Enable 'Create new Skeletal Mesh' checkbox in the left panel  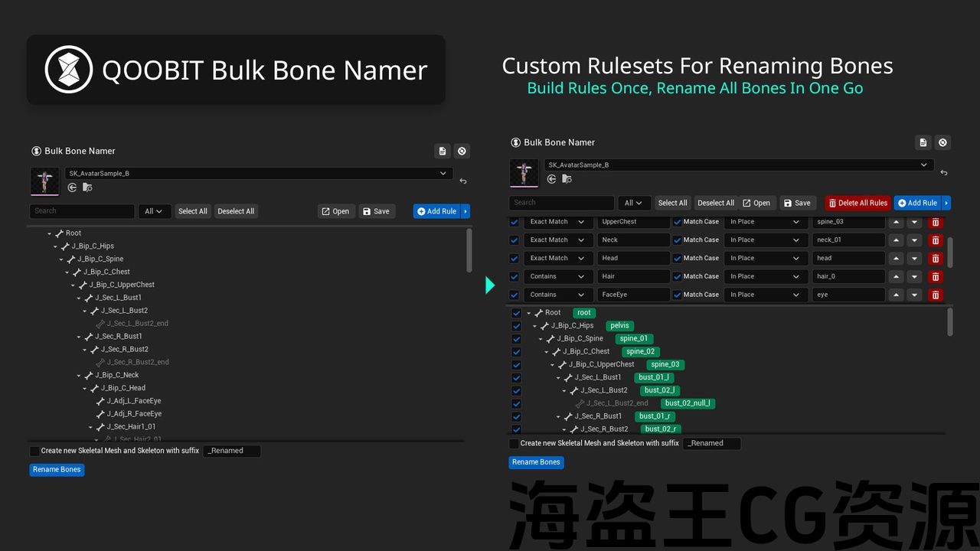click(x=34, y=452)
